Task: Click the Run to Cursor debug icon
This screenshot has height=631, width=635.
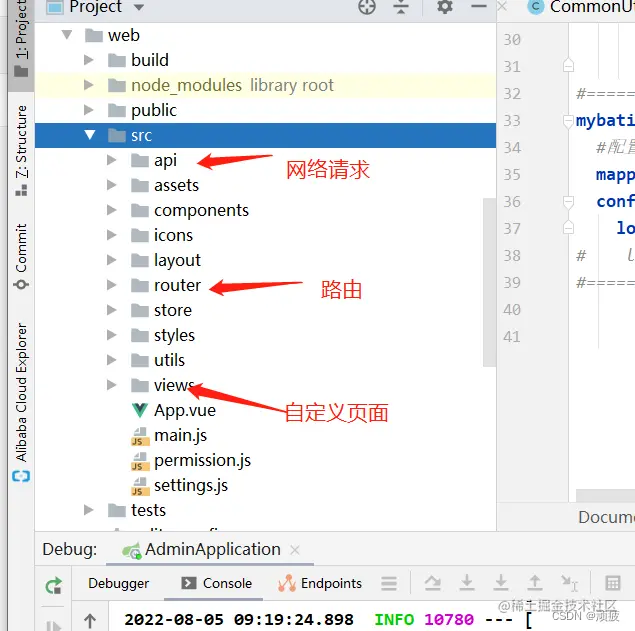Action: click(x=569, y=583)
